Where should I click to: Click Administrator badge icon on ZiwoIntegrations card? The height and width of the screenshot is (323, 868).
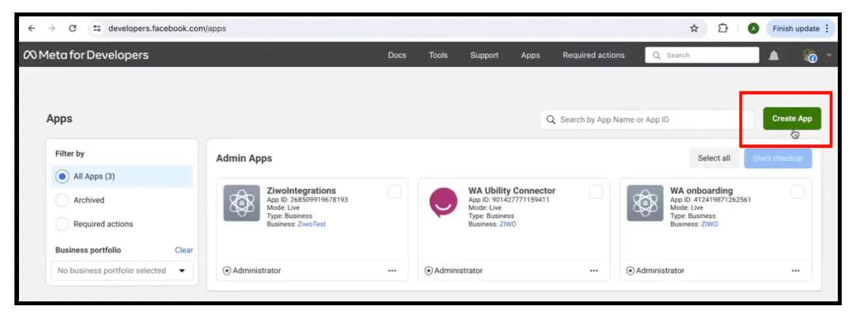(x=227, y=270)
